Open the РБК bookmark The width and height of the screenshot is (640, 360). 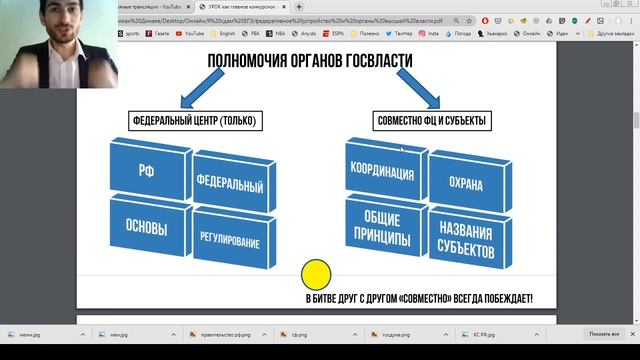point(251,33)
